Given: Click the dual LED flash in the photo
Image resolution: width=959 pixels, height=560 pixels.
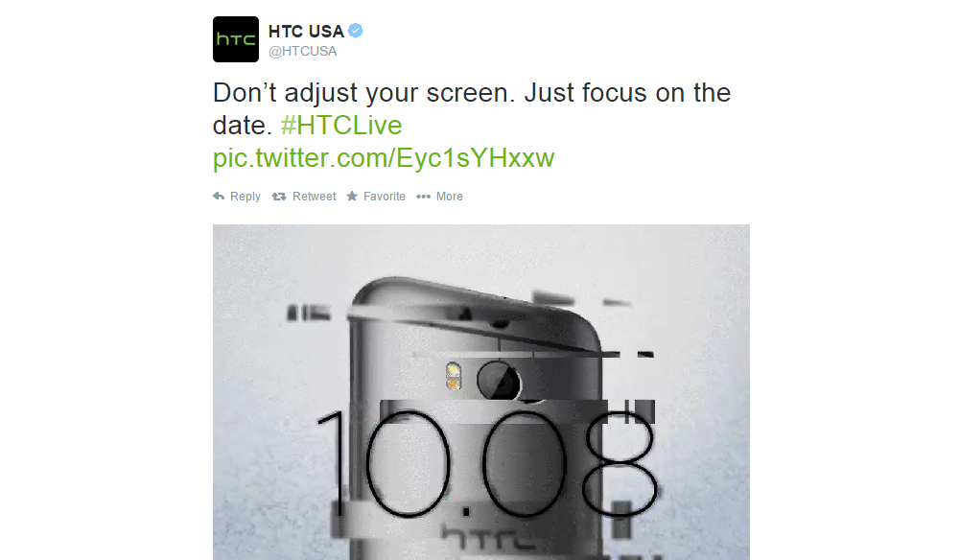Looking at the screenshot, I should click(454, 376).
